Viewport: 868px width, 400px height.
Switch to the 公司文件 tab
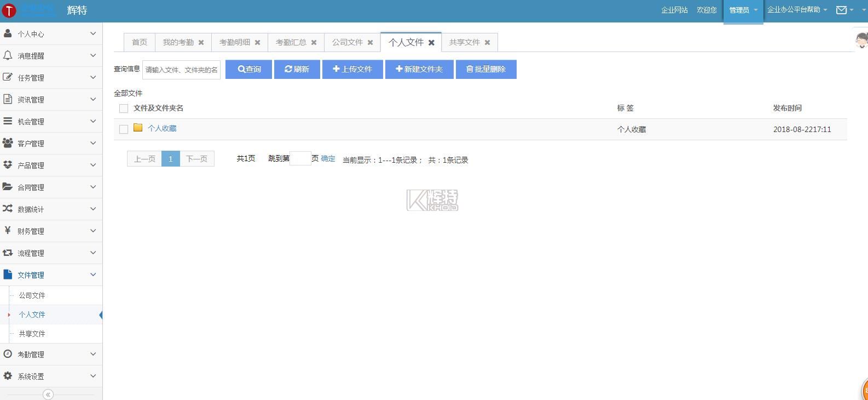pos(347,42)
